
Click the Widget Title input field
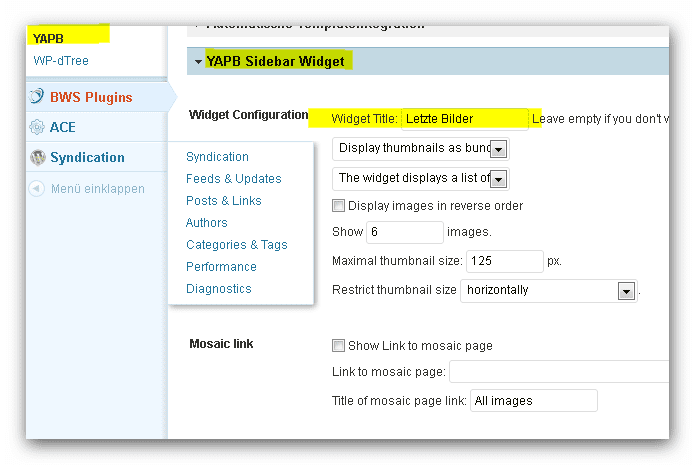(x=465, y=119)
